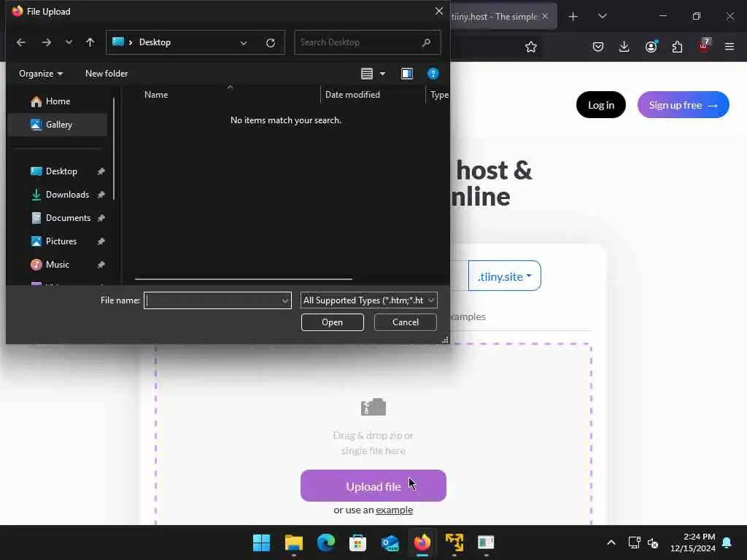This screenshot has width=747, height=560.
Task: Click the pin icon beside Music
Action: [101, 265]
